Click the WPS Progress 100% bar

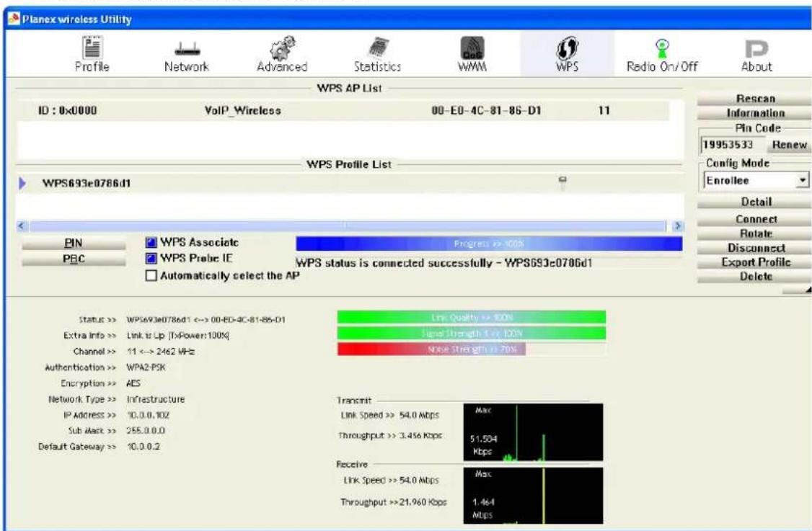pyautogui.click(x=489, y=244)
